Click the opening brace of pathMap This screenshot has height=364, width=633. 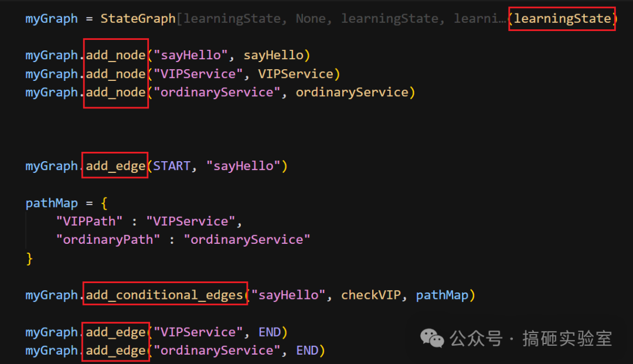click(104, 203)
